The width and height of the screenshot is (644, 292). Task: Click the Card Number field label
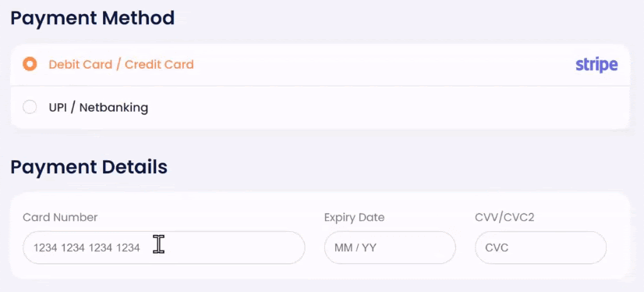[60, 217]
